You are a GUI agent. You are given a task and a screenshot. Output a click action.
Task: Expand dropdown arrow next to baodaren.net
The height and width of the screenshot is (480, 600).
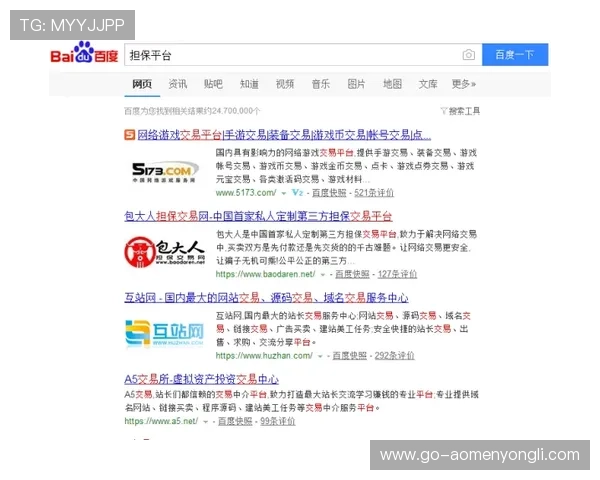323,275
